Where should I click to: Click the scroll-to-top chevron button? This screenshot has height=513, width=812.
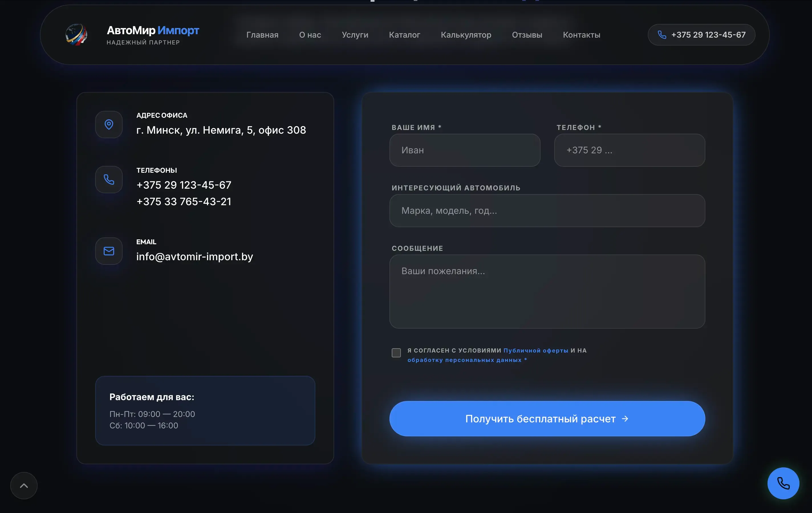[24, 485]
